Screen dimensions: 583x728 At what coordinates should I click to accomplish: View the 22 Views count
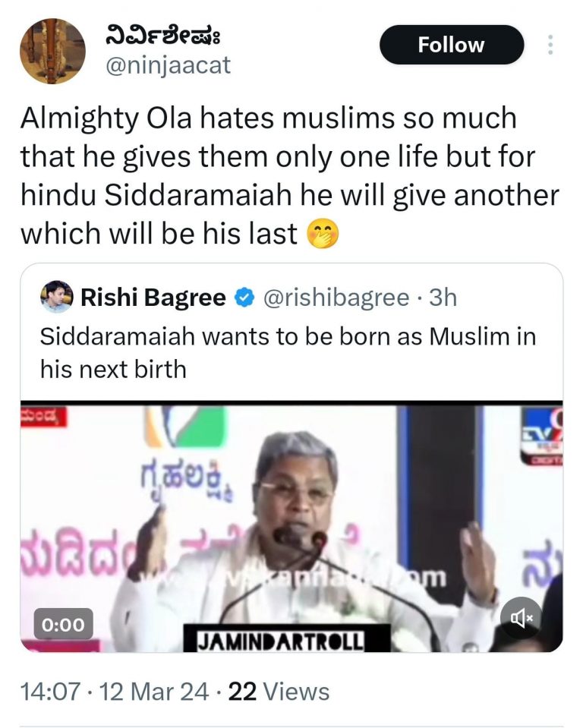pos(279,692)
